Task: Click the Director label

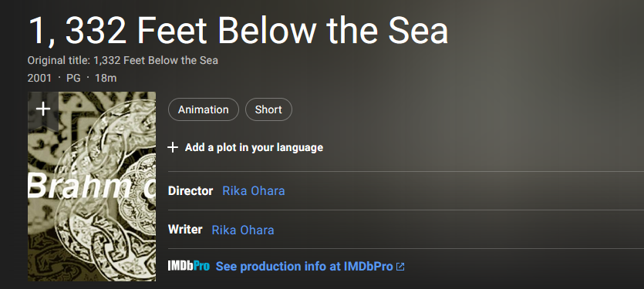Action: pyautogui.click(x=191, y=191)
